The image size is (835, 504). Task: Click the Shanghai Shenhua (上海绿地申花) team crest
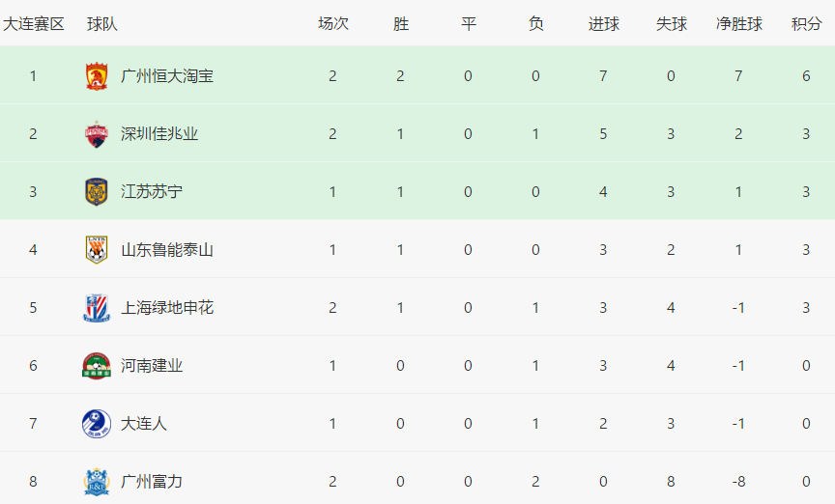[x=97, y=307]
